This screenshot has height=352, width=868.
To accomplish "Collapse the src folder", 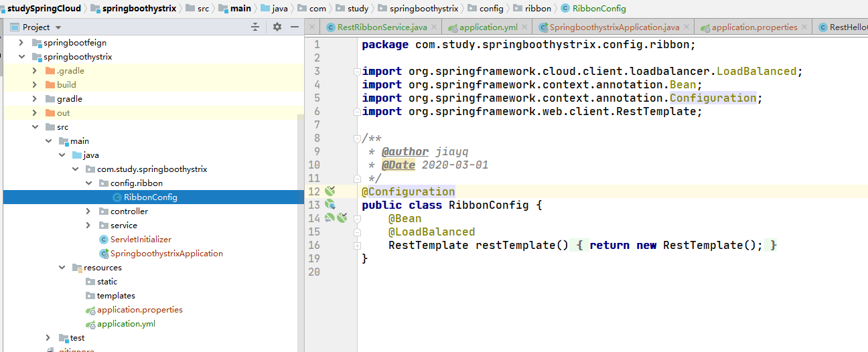I will [35, 127].
